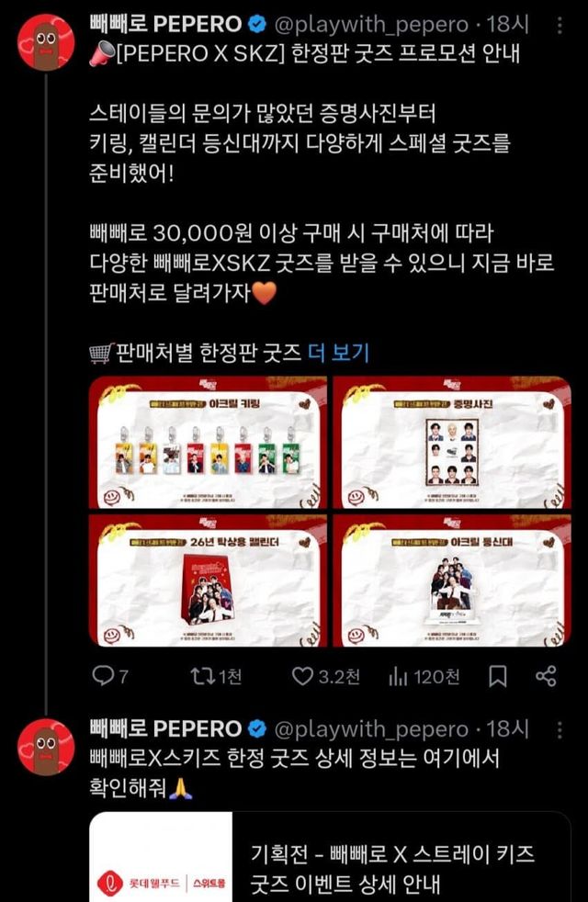This screenshot has width=588, height=902.
Task: Click 빼빼로 PEPERO name on second tweet
Action: (x=165, y=728)
